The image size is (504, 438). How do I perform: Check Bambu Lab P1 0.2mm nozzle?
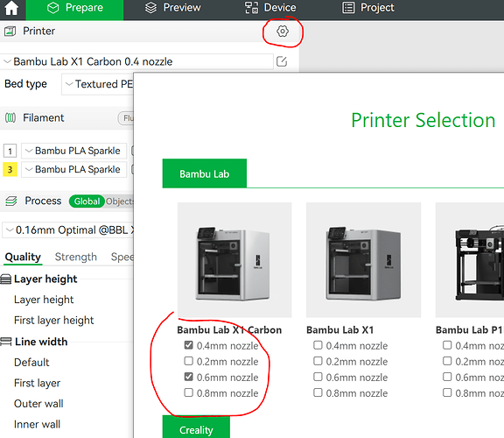pyautogui.click(x=447, y=361)
